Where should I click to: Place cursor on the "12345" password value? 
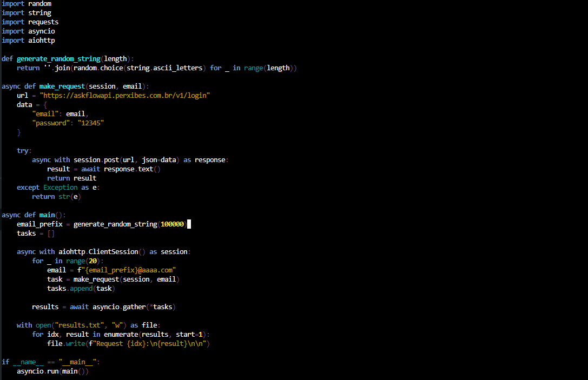(x=90, y=123)
